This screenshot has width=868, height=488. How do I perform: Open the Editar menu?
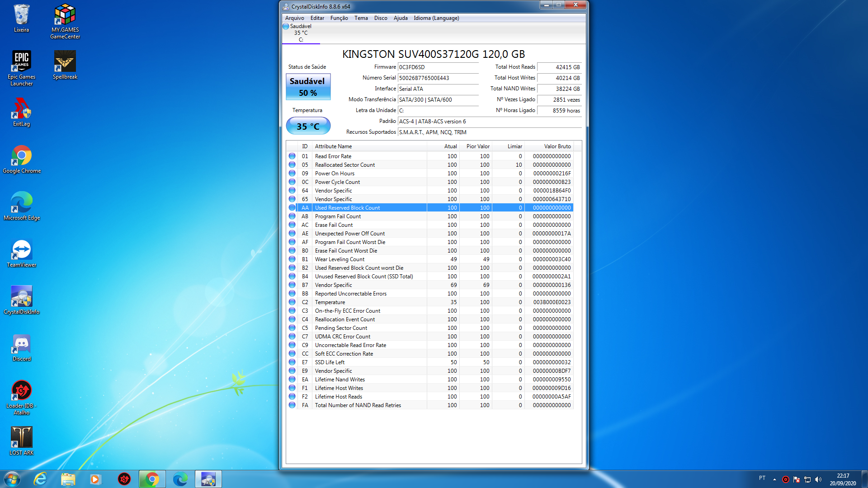[317, 18]
